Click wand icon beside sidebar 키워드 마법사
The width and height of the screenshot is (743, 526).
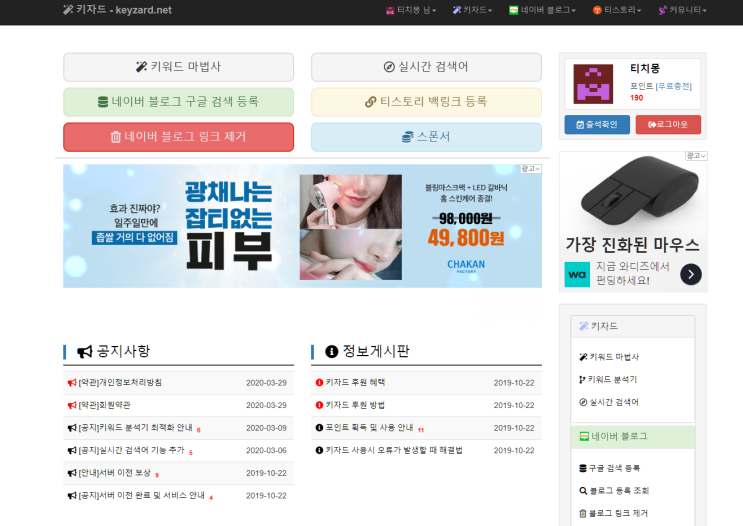coord(583,357)
